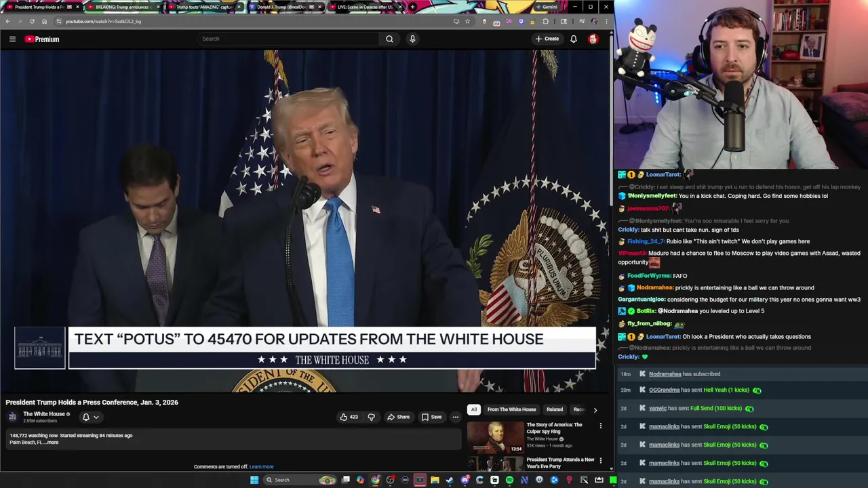Screen dimensions: 868x488
Task: Open options for Culper Spy Ring video
Action: click(x=600, y=426)
